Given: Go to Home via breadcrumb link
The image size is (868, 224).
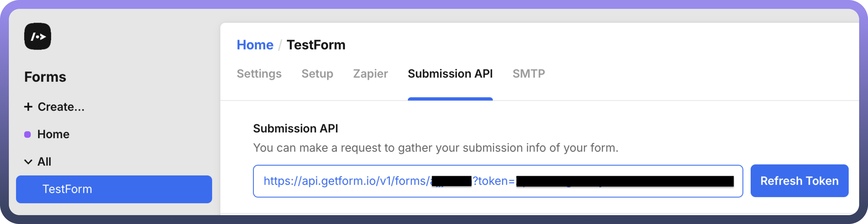Looking at the screenshot, I should tap(255, 45).
